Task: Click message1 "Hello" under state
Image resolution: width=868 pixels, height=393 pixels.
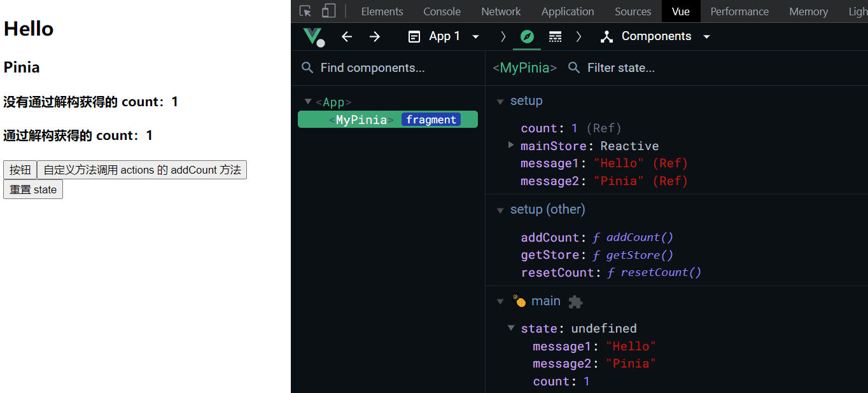Action: (x=594, y=346)
